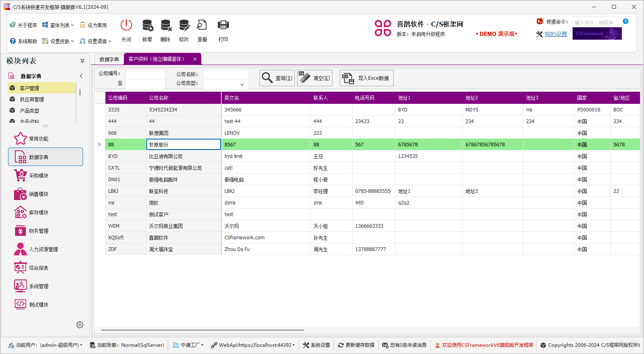
Task: Open Purchase Module (采购模块)
Action: [45, 176]
